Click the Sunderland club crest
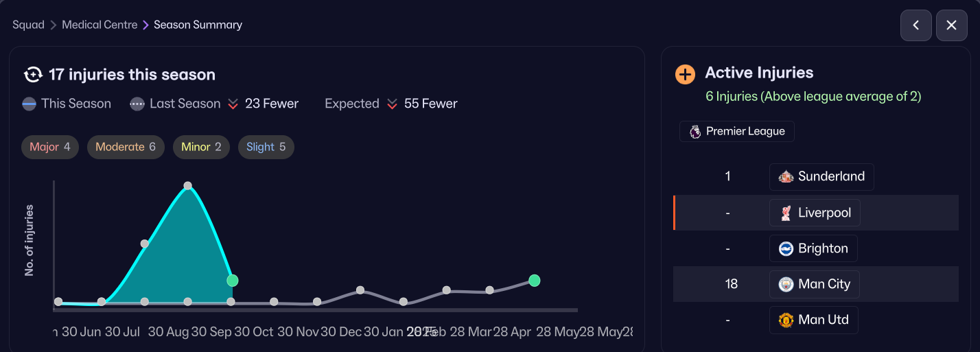980x352 pixels. [x=786, y=177]
